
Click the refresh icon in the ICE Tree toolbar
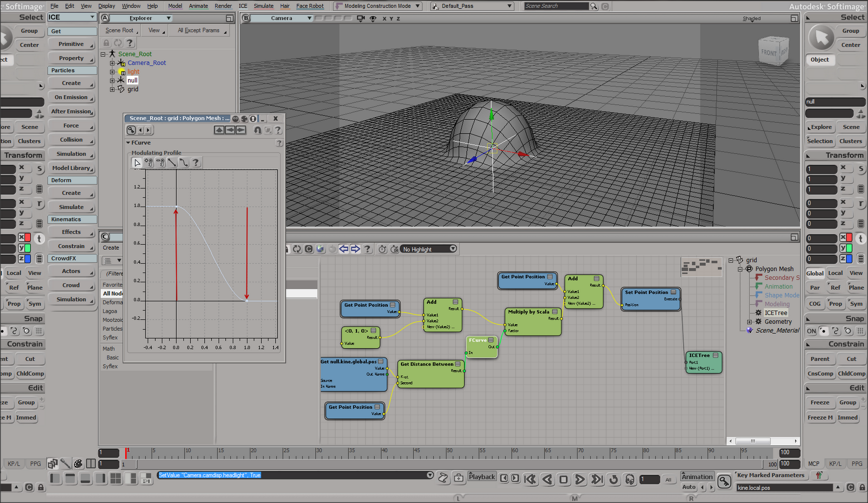pyautogui.click(x=297, y=249)
